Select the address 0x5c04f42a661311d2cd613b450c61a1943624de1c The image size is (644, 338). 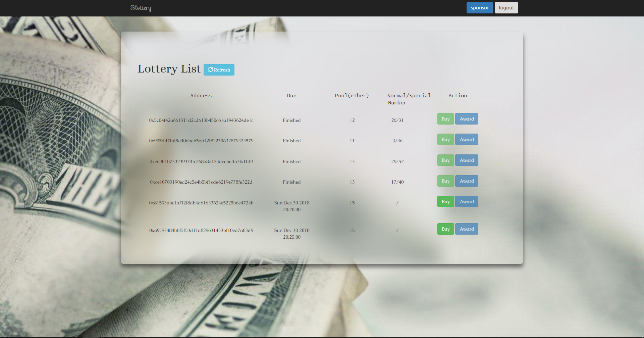pos(201,120)
